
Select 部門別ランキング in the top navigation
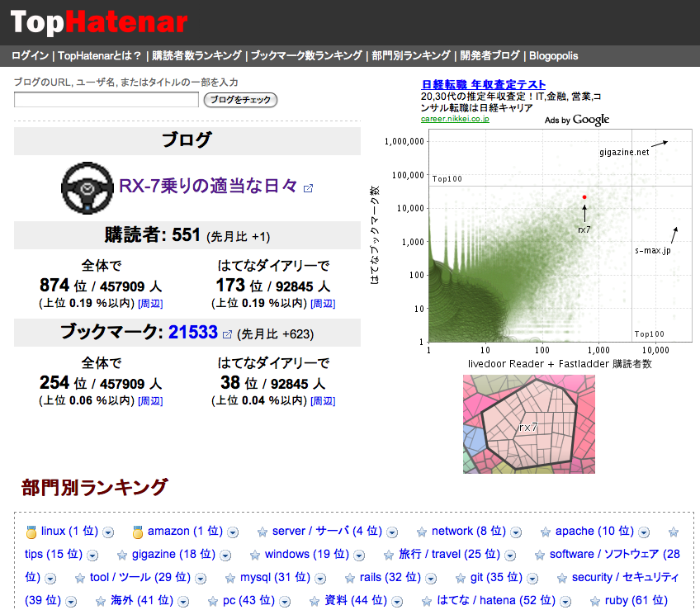(x=410, y=55)
